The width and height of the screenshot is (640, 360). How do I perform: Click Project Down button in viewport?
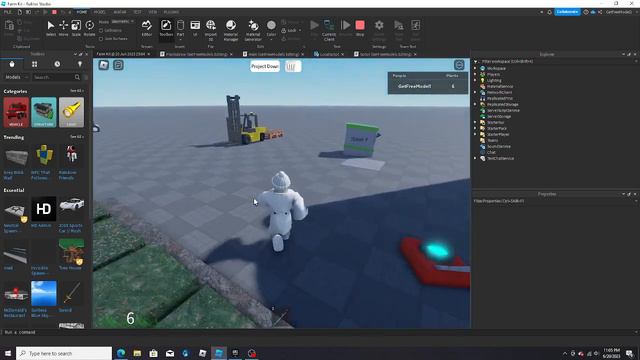point(265,66)
